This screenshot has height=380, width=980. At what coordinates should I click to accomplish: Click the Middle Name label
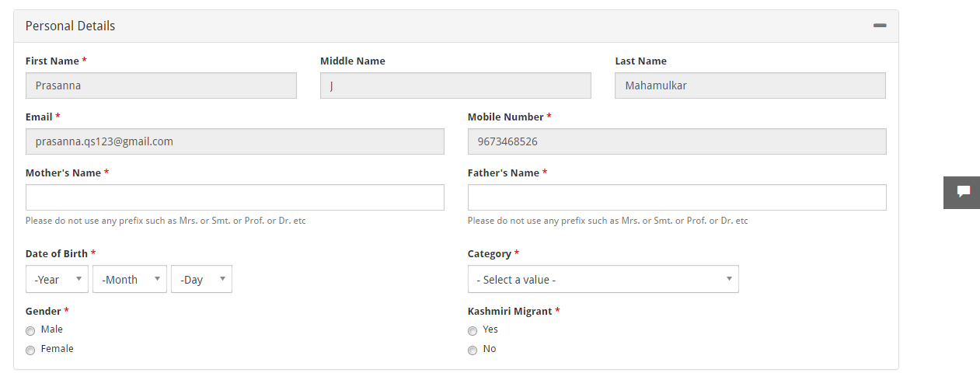pyautogui.click(x=353, y=61)
